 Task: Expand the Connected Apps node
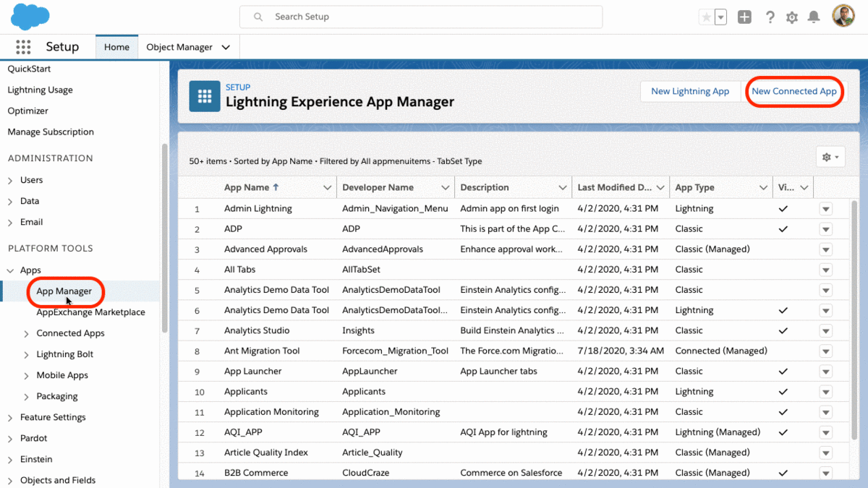click(x=26, y=333)
